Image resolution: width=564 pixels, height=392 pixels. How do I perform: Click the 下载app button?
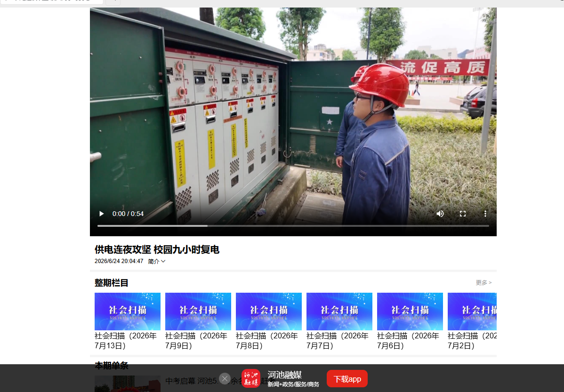[x=347, y=379]
